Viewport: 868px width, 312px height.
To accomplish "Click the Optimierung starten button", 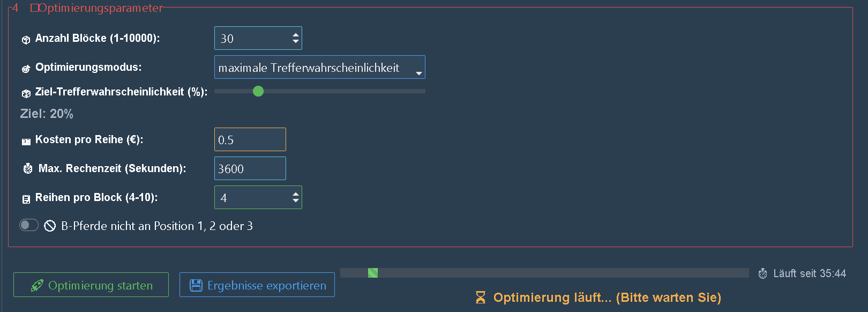I will pos(91,285).
